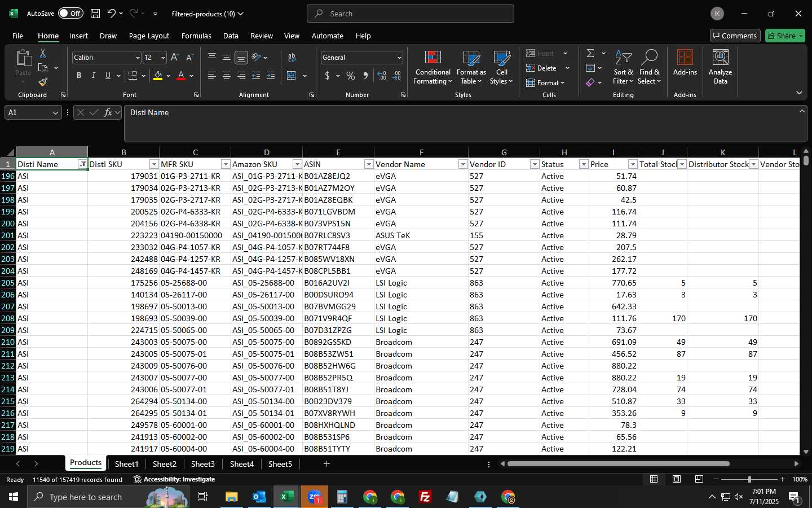Viewport: 812px width, 508px height.
Task: Click the Save icon in title bar
Action: point(95,14)
